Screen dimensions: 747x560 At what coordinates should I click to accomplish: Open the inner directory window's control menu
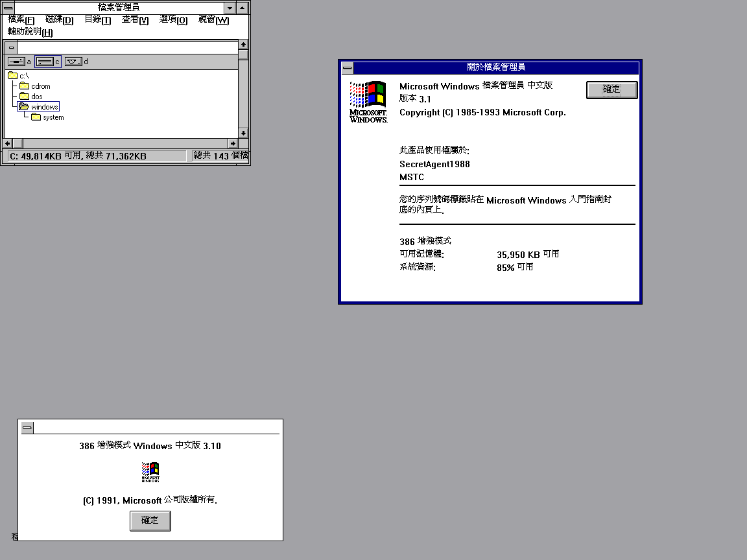click(x=11, y=47)
